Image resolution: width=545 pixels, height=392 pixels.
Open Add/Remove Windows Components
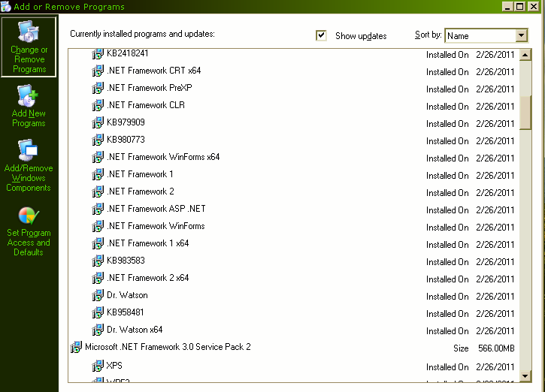(x=29, y=166)
